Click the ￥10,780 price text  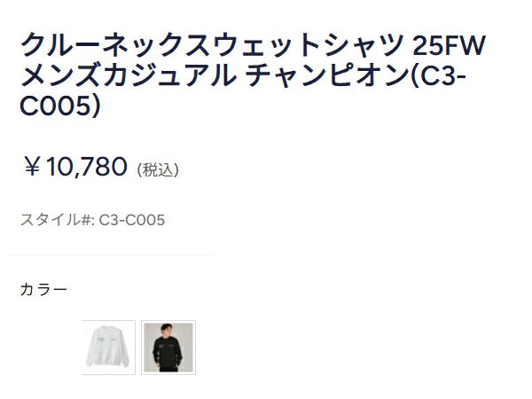pos(74,167)
